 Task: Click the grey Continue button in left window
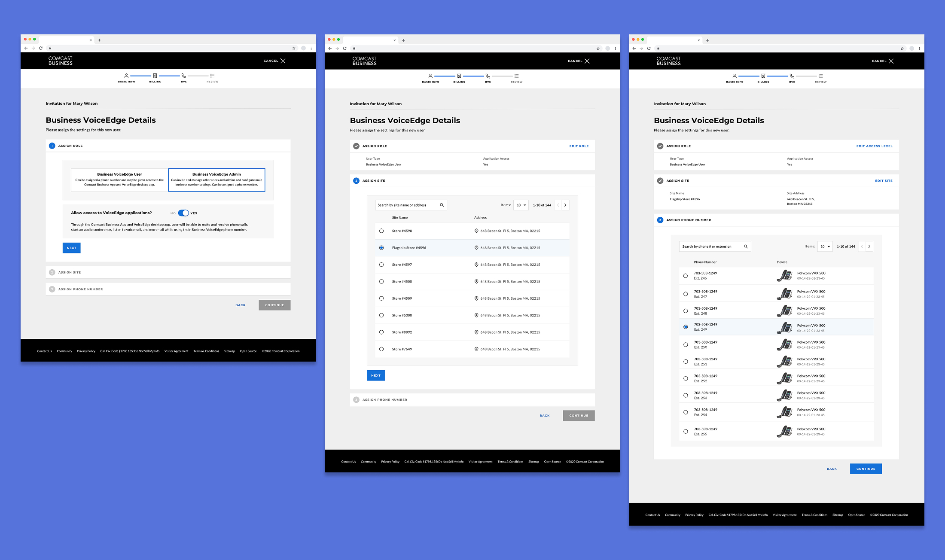click(x=274, y=305)
